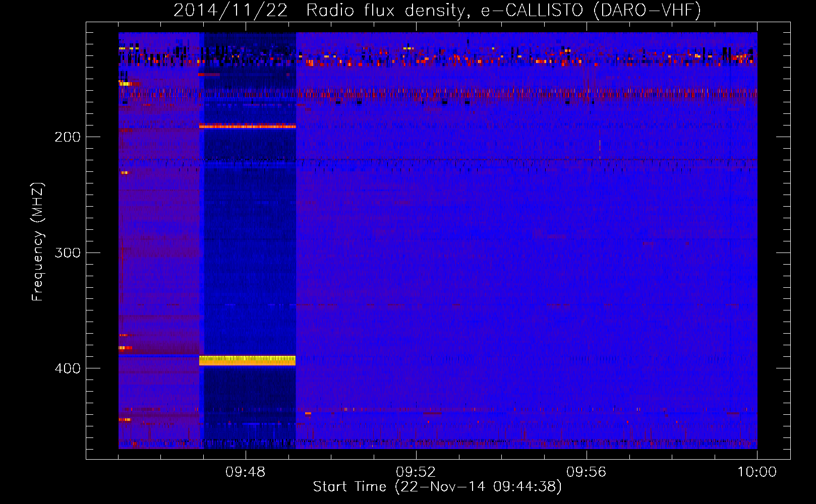
Task: Click the 09:52 time tick label
Action: tap(416, 472)
